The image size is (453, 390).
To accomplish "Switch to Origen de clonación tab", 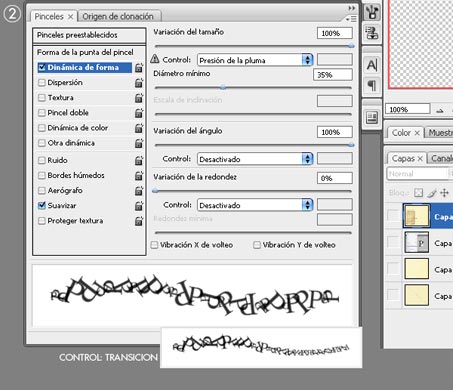I will click(118, 16).
